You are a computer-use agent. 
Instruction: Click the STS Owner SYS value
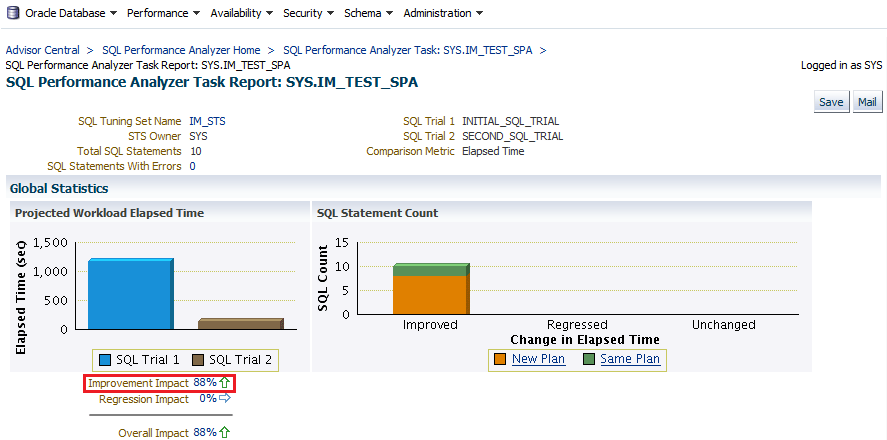(x=199, y=136)
